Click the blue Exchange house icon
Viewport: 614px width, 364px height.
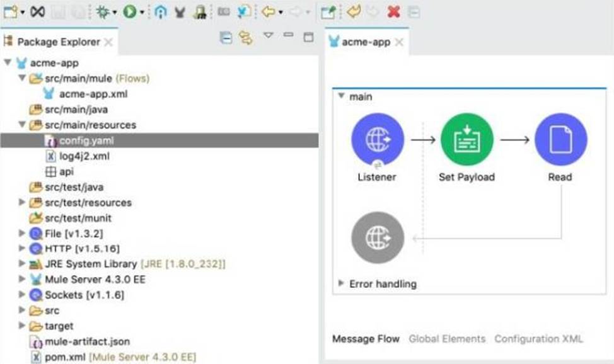point(160,12)
